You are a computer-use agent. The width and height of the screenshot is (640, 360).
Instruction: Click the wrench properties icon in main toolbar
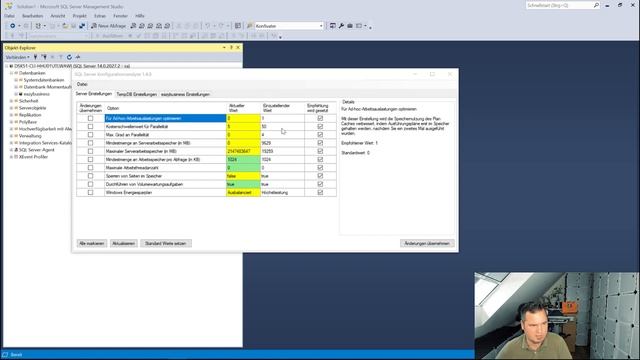(x=341, y=26)
